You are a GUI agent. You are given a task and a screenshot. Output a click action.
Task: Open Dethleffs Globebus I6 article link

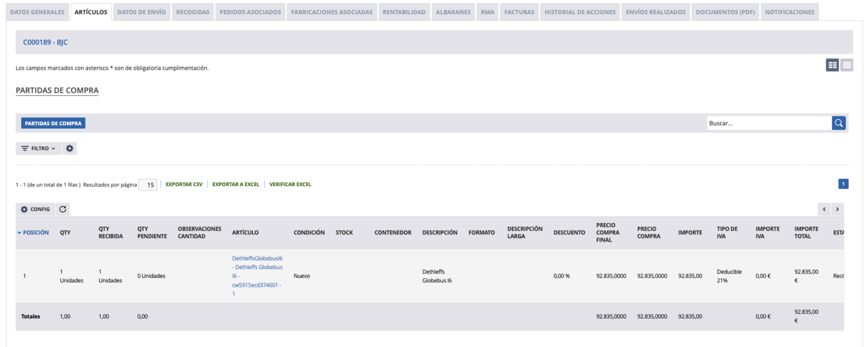coord(257,275)
